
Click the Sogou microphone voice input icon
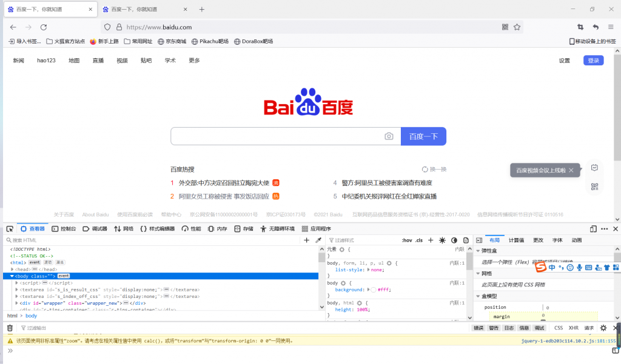tap(579, 268)
